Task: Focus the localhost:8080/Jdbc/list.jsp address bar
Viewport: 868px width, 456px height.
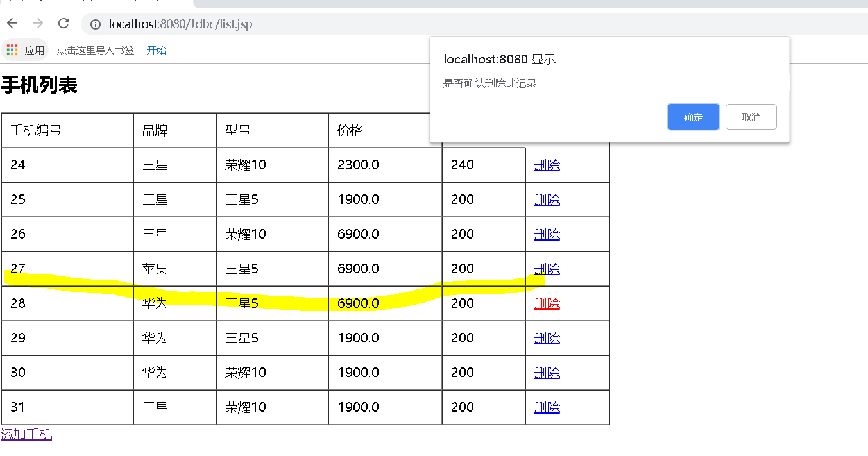Action: 474,24
